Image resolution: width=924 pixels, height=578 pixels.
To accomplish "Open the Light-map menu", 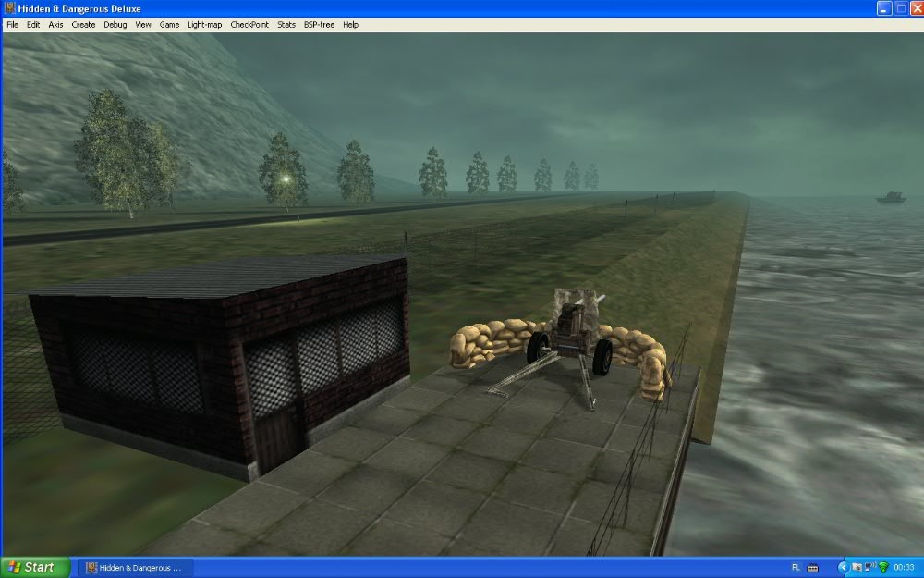I will (204, 25).
